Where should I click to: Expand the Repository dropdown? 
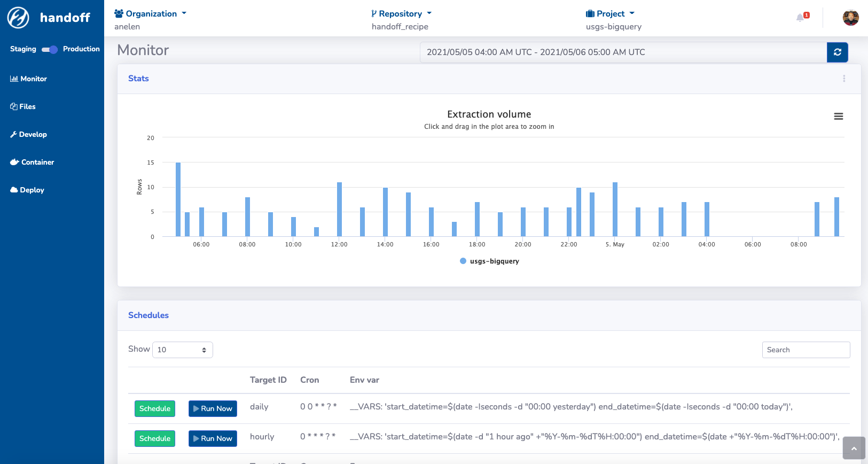402,14
